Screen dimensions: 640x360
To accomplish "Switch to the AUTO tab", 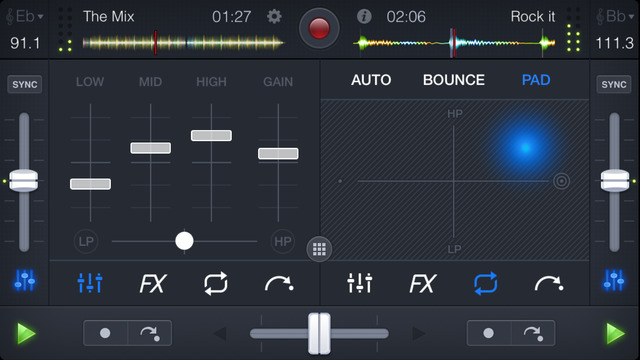I will coord(371,80).
